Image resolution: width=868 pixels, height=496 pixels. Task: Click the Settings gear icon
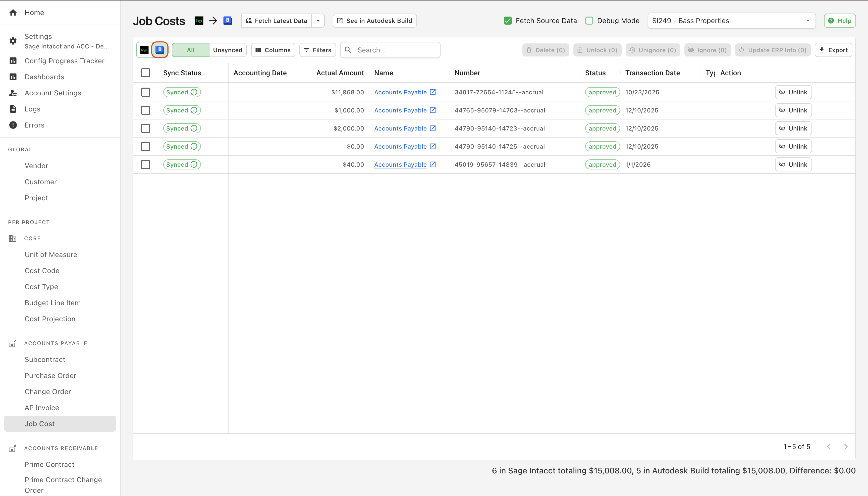[13, 41]
